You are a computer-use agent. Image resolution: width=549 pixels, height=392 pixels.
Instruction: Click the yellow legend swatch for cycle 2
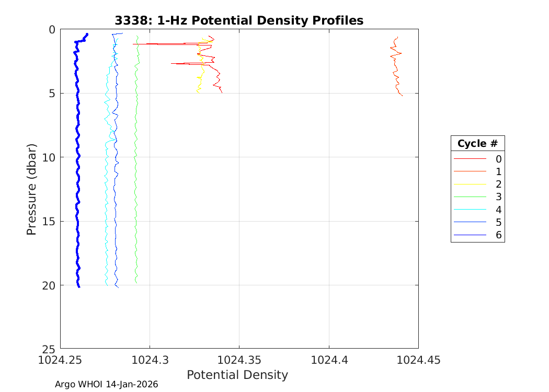click(x=470, y=184)
